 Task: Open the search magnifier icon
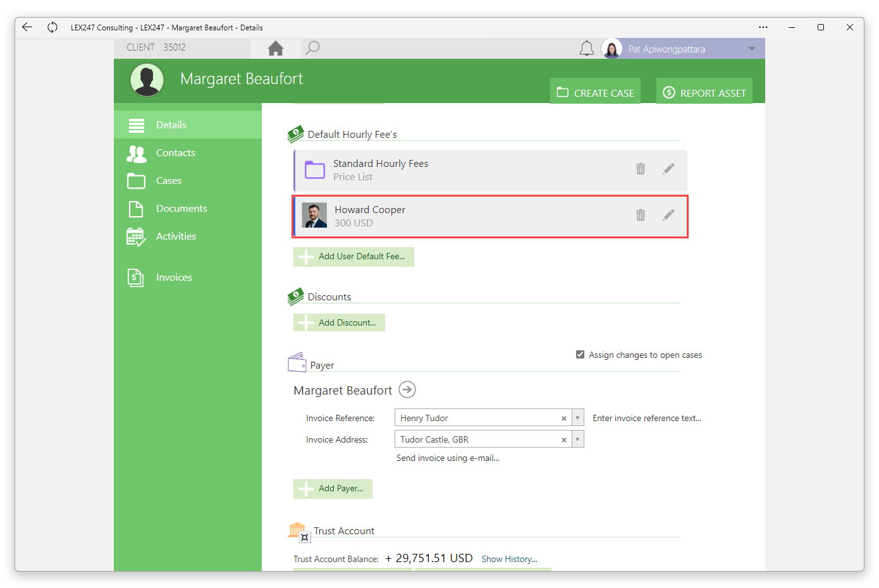312,48
